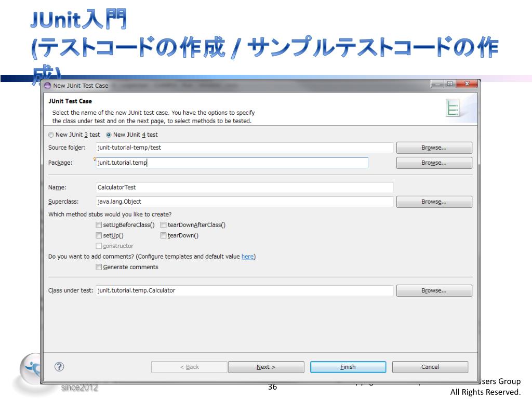Viewport: 532px width, 399px height.
Task: Browse for the Superclass
Action: tap(434, 202)
